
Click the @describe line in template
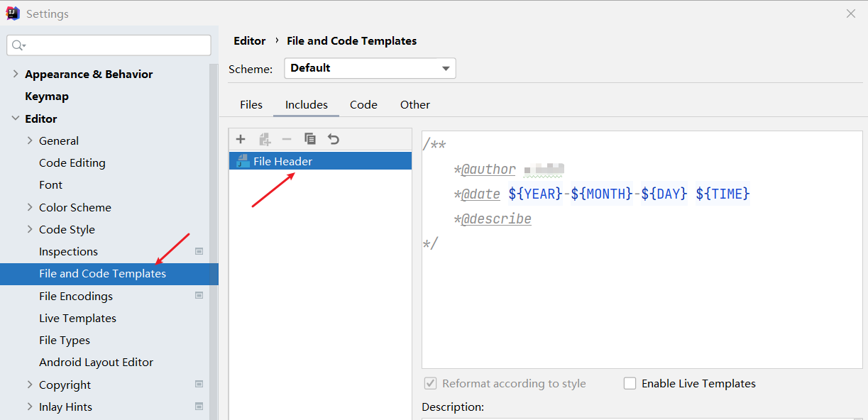[x=493, y=219]
